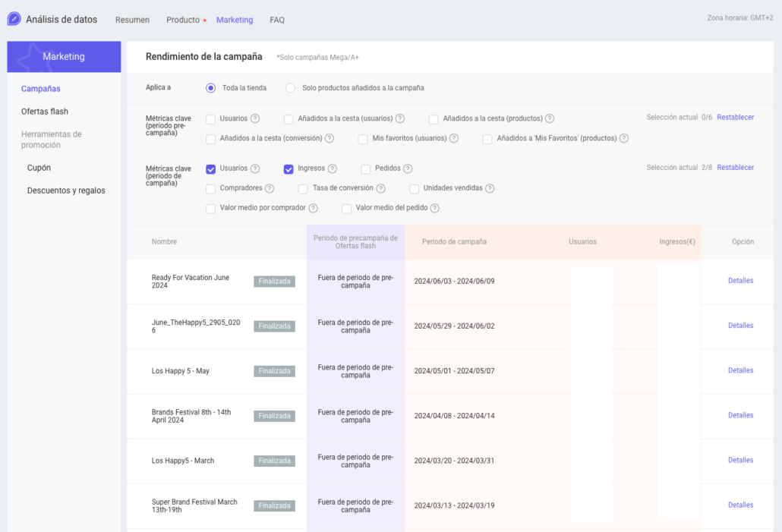Open the Producto top menu tab
This screenshot has height=532, width=782.
pos(183,20)
